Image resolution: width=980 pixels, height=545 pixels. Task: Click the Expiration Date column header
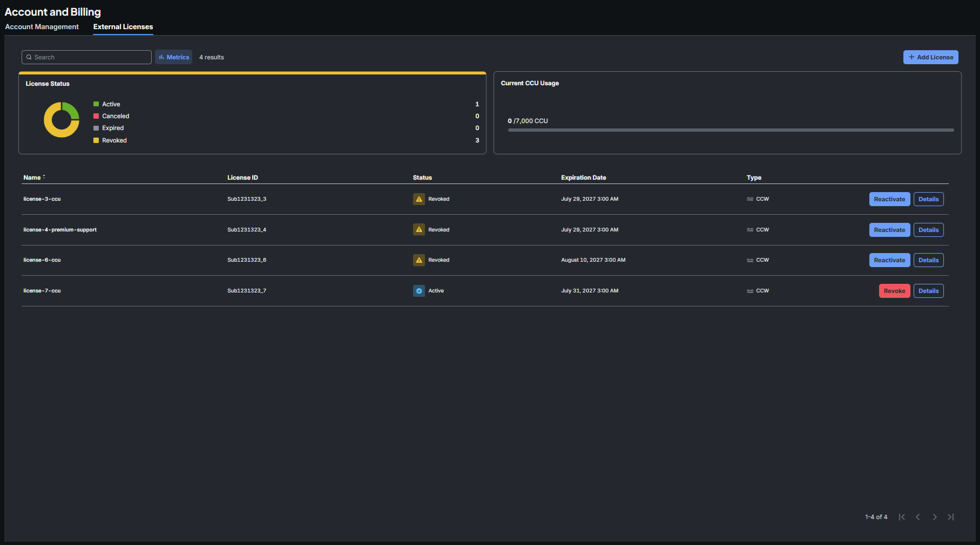pyautogui.click(x=584, y=178)
